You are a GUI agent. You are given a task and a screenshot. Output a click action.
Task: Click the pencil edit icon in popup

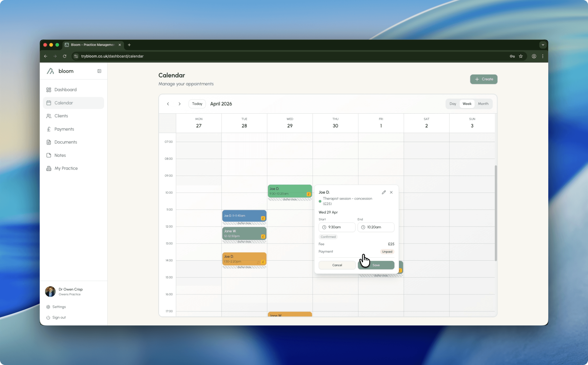[384, 192]
